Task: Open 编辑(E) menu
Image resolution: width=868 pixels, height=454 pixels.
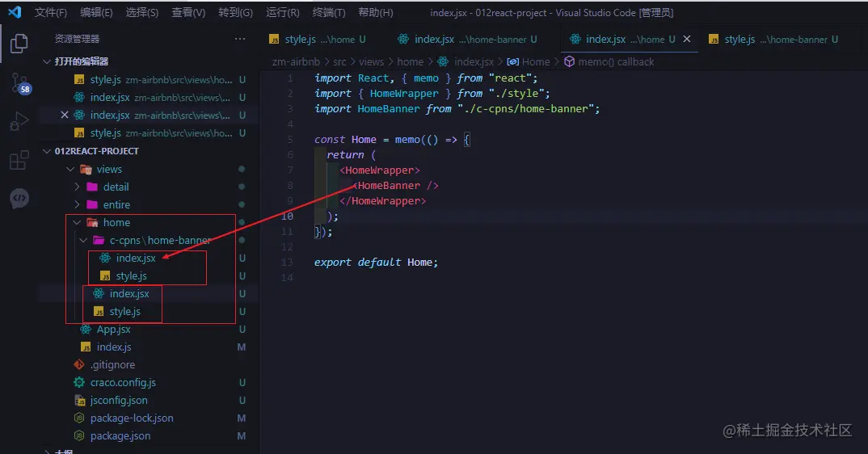Action: click(x=96, y=12)
